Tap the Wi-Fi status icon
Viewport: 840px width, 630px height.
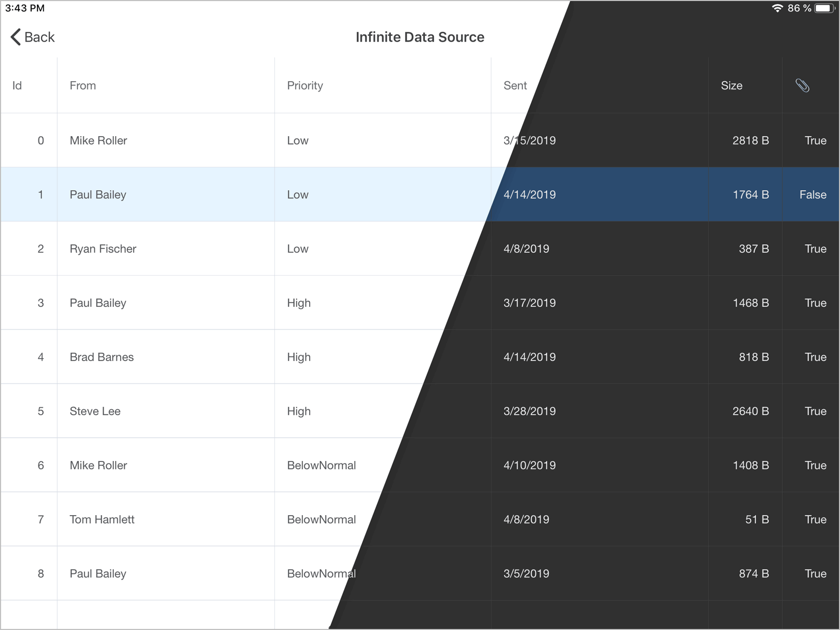tap(777, 8)
